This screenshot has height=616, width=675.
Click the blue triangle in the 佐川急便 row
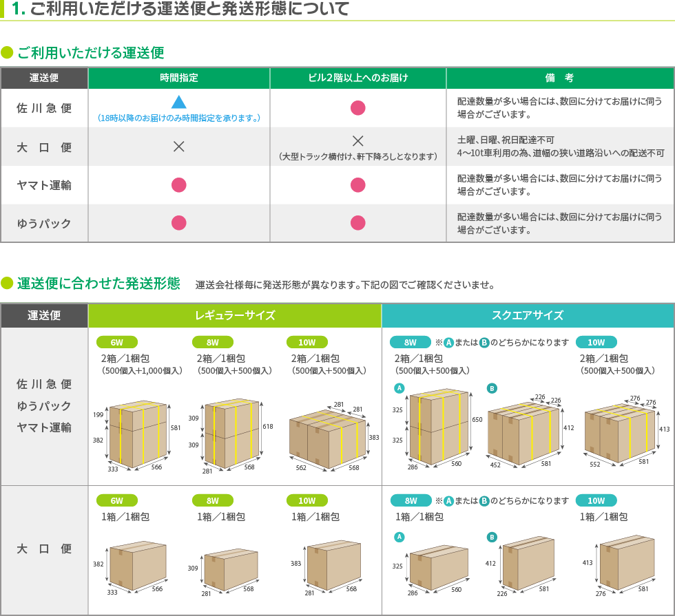(178, 102)
